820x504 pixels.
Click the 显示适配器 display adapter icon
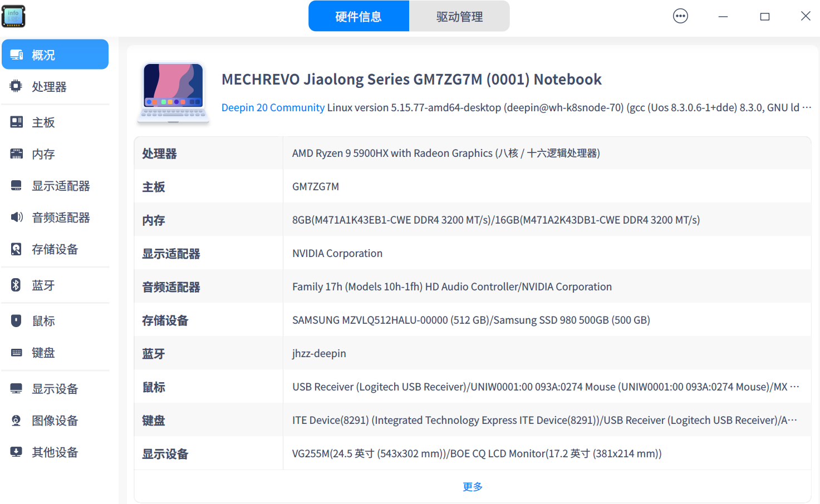(17, 185)
